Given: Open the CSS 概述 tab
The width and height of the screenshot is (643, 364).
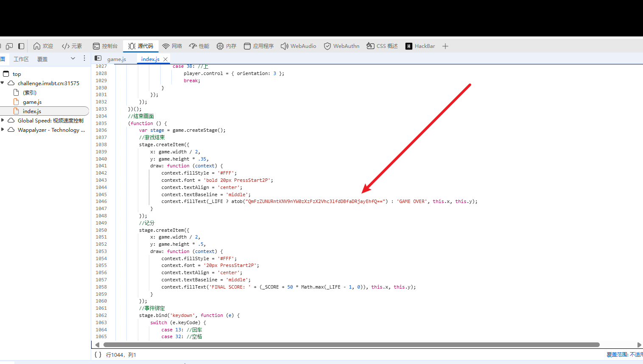Looking at the screenshot, I should pos(382,46).
